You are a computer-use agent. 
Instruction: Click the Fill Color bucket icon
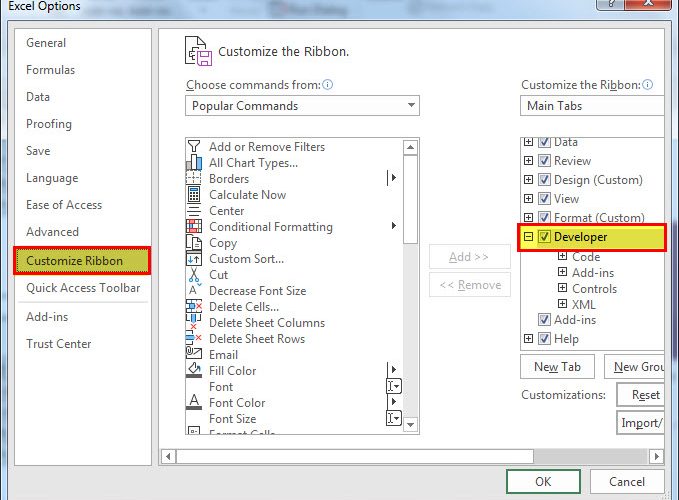[194, 370]
